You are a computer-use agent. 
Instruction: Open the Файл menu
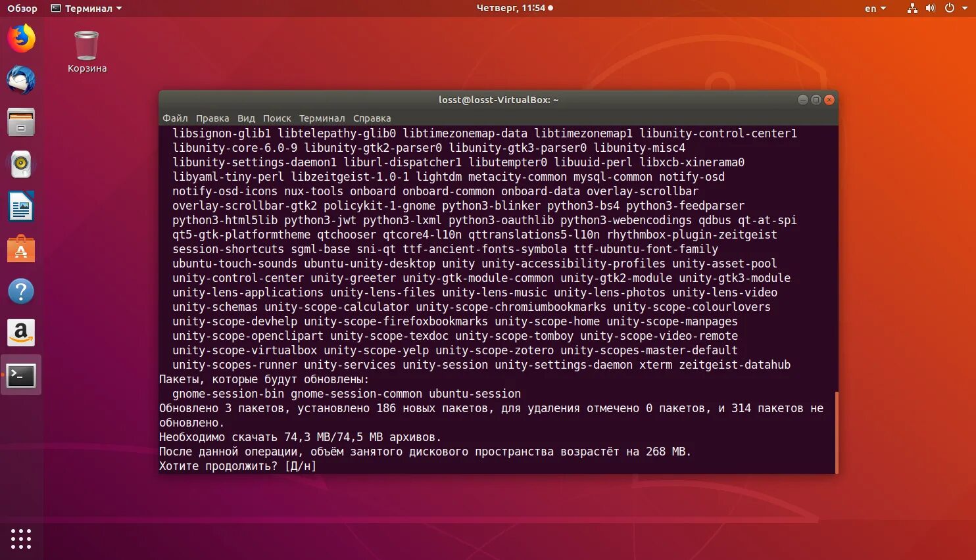[x=175, y=118]
